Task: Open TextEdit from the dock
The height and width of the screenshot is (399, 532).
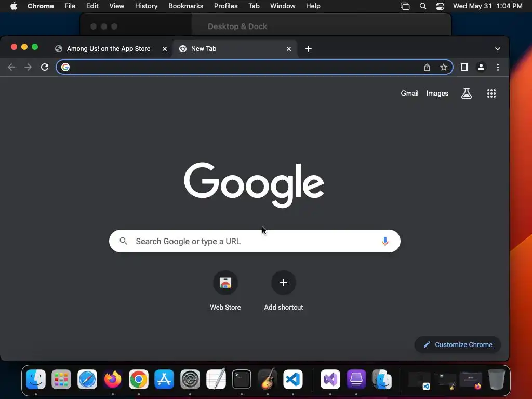Action: [x=216, y=379]
